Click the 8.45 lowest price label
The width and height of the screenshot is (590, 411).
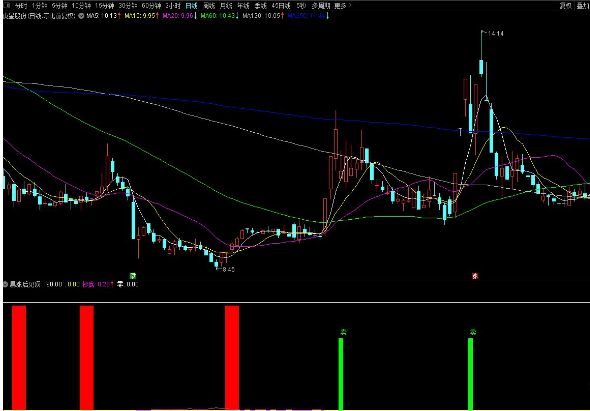point(228,269)
